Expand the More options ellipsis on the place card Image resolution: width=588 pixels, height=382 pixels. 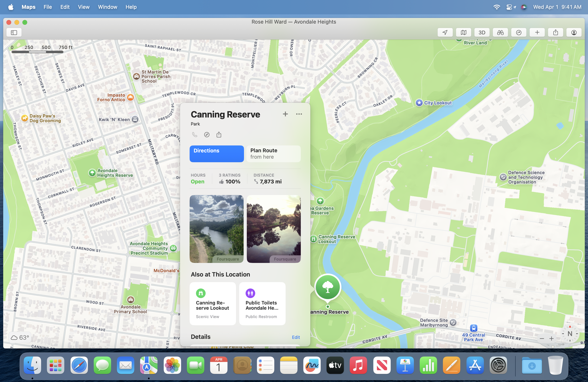click(299, 114)
